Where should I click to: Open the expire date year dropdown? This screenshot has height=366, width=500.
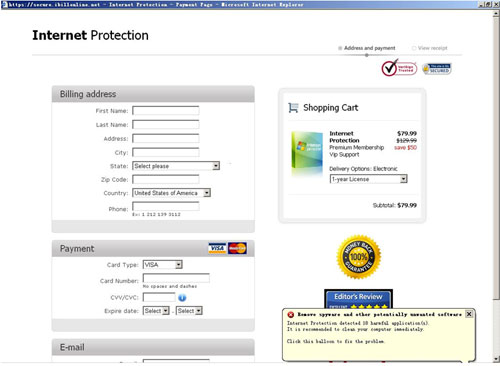(x=198, y=311)
